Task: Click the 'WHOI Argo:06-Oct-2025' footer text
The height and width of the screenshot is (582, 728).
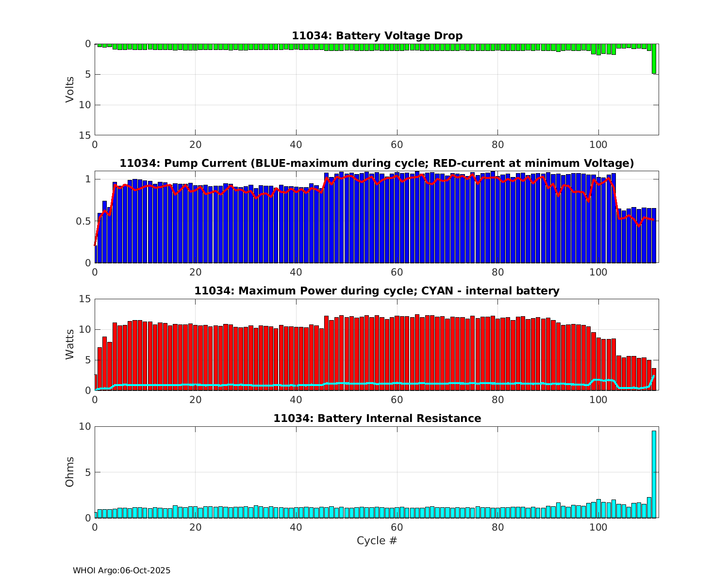Action: coord(122,571)
